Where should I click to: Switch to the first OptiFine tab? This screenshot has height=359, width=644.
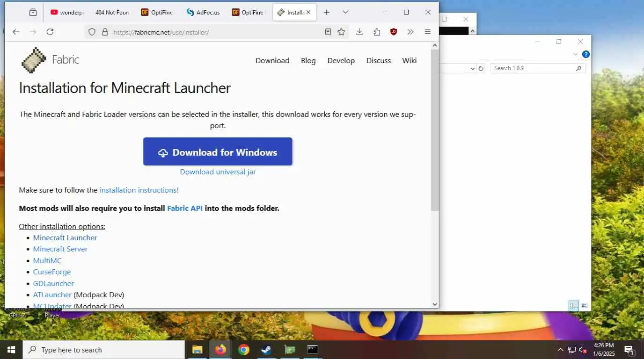(157, 13)
